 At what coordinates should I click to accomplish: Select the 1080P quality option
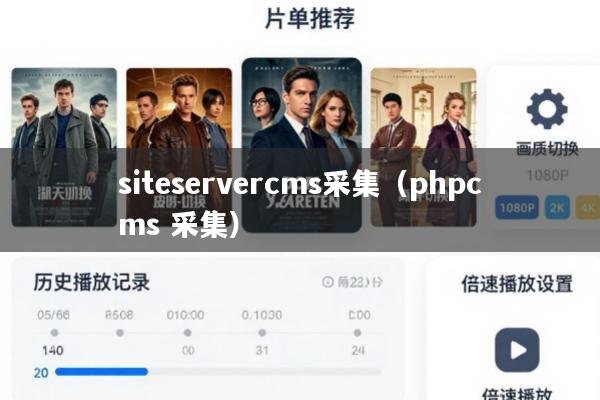[x=517, y=207]
